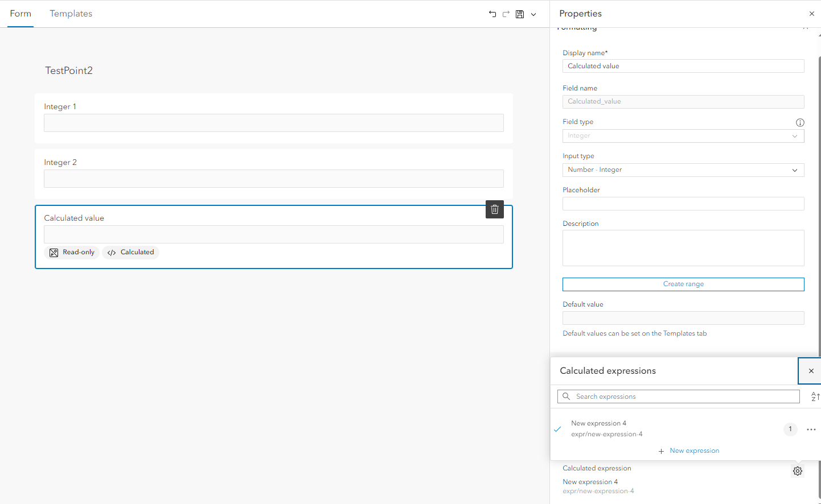Click the Field type info icon

click(800, 122)
